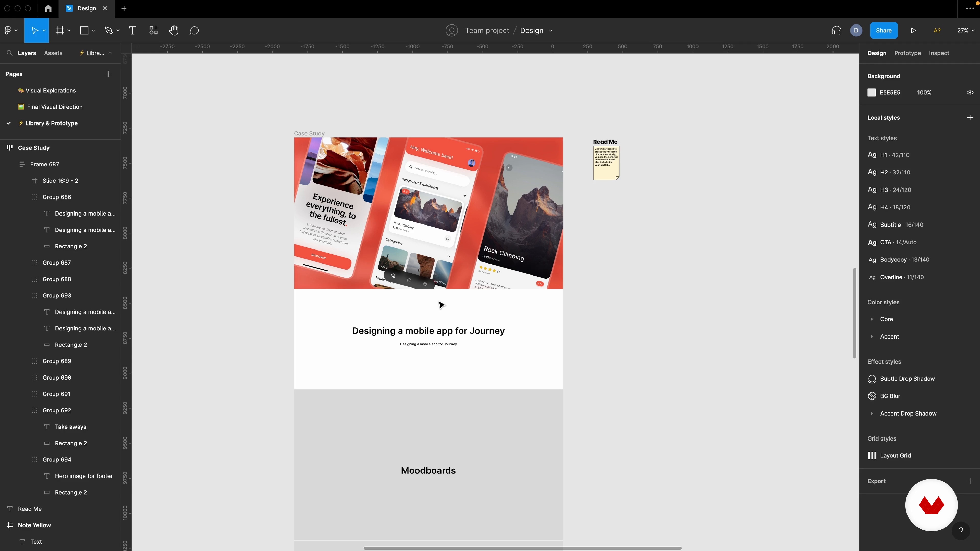Select the Pen tool

pyautogui.click(x=109, y=30)
